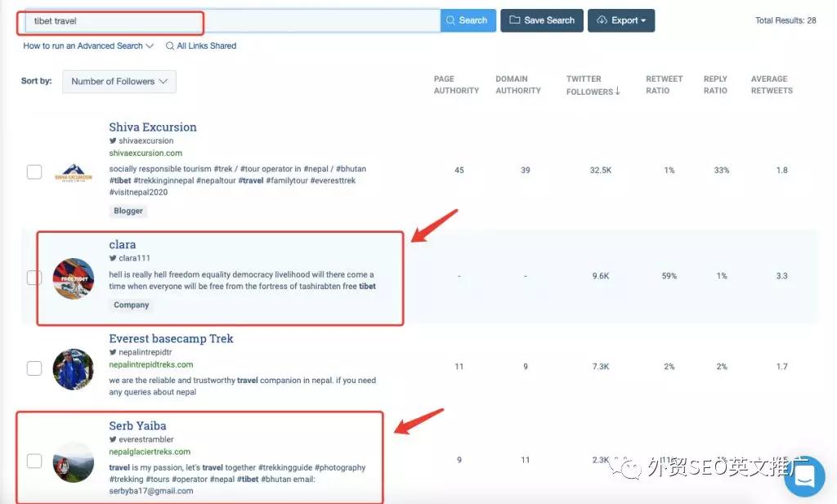This screenshot has height=504, width=837.
Task: Open the Everest basecamp Trek profile photo
Action: pyautogui.click(x=74, y=369)
